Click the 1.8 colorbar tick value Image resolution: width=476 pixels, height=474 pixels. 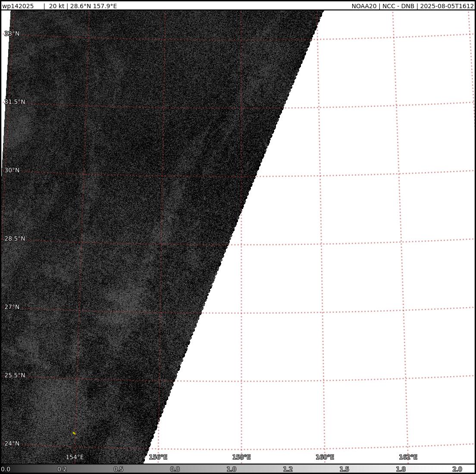point(401,469)
